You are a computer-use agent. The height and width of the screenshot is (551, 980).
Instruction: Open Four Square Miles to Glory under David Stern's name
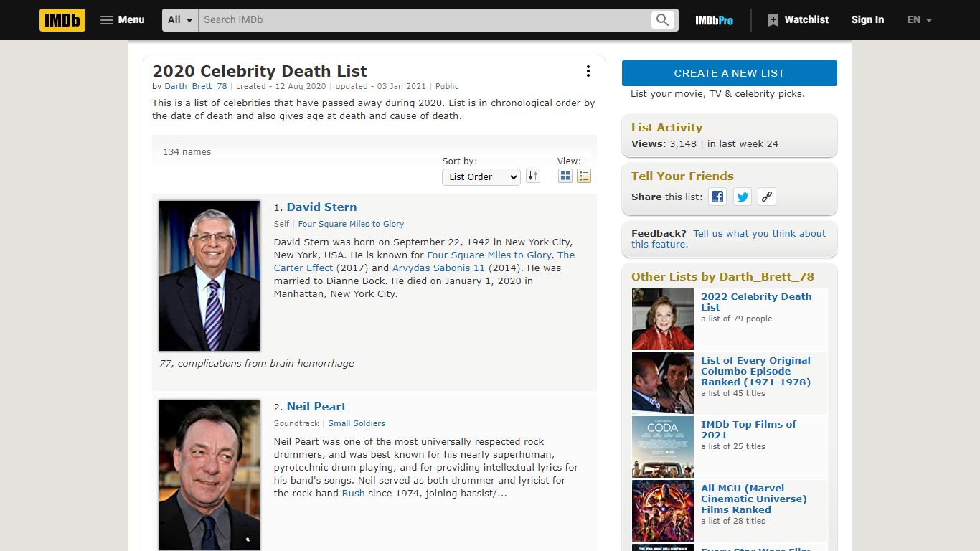pos(351,224)
